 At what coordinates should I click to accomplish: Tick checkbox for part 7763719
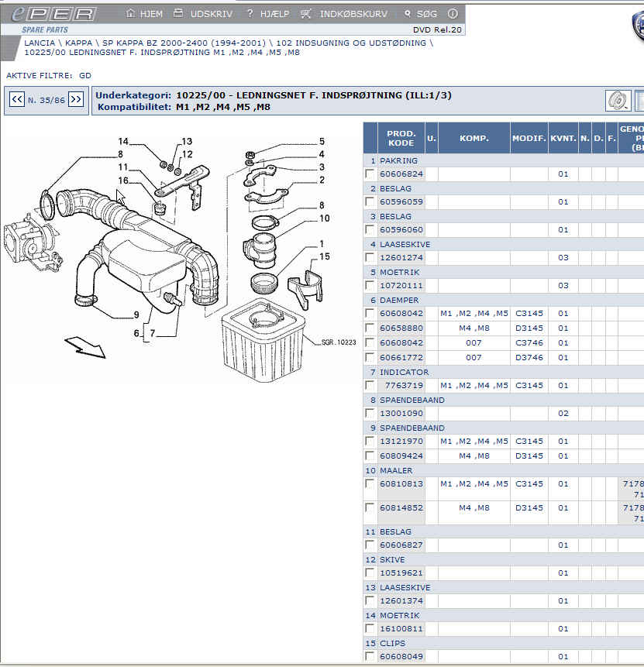point(370,385)
